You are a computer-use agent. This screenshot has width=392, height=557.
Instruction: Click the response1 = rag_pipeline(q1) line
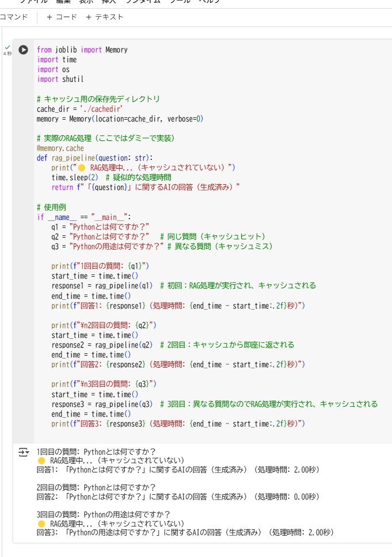[x=184, y=286]
